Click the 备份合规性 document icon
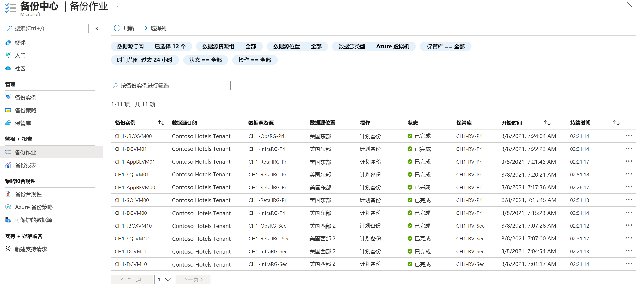This screenshot has height=294, width=644. tap(8, 194)
